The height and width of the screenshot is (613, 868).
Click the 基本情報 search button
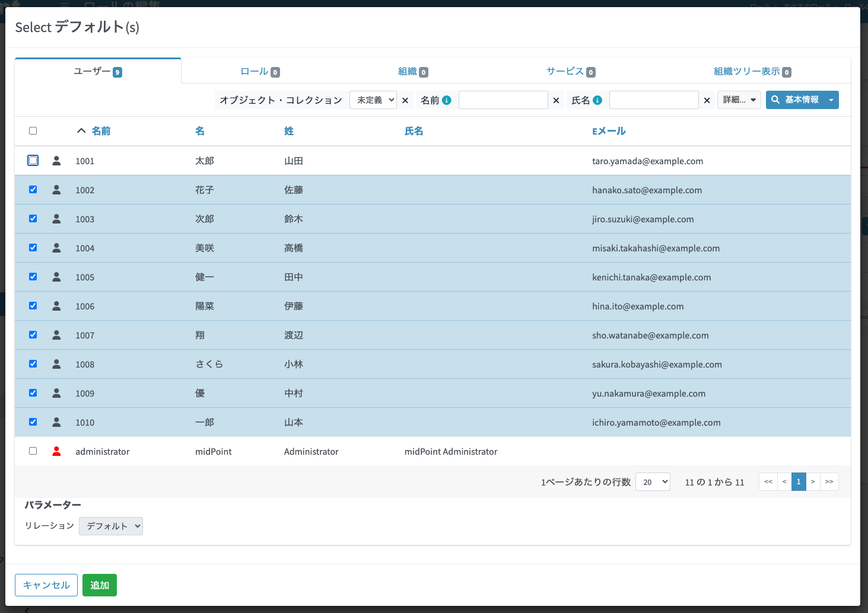click(x=794, y=100)
